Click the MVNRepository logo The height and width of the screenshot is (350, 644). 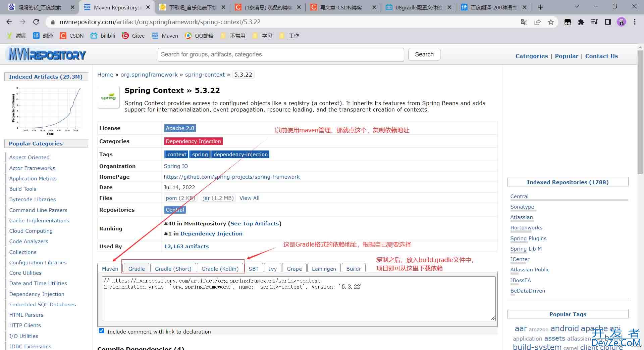[x=47, y=54]
